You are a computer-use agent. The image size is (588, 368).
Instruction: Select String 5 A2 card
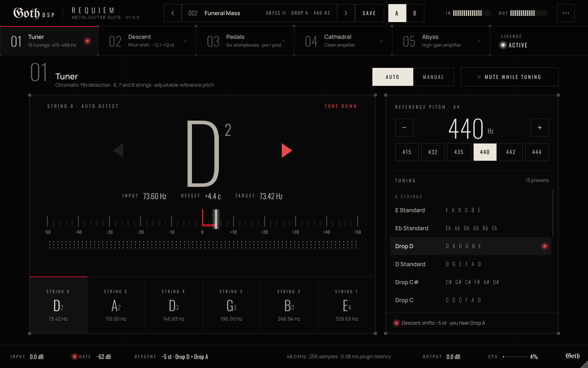coord(116,305)
